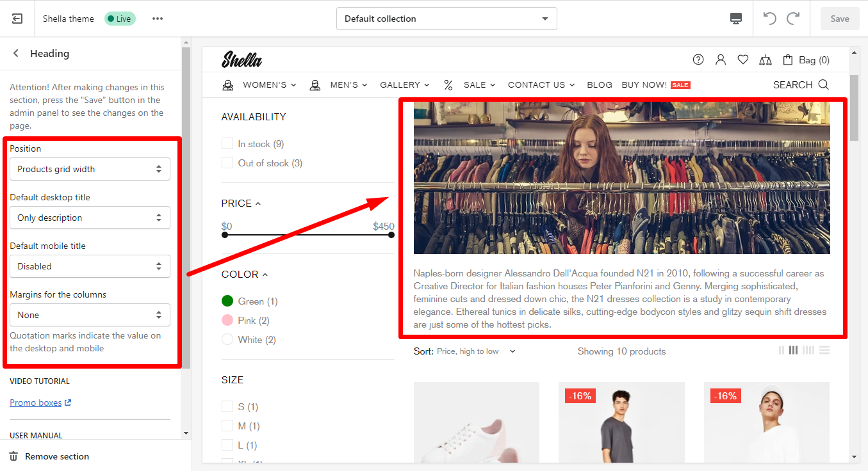This screenshot has height=471, width=868.
Task: Open the Margins for the columns dropdown
Action: [x=90, y=315]
